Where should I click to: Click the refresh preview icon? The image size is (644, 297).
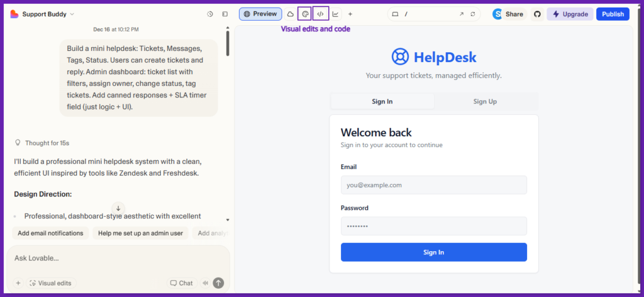[473, 14]
